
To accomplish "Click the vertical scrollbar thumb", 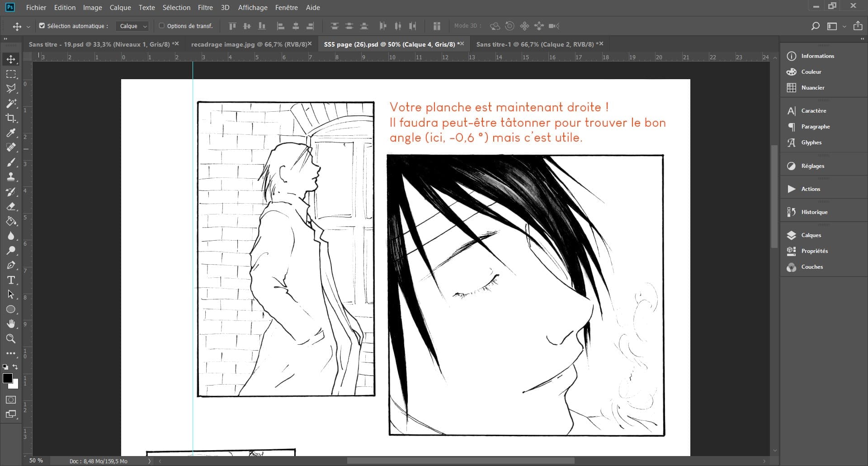I will click(774, 196).
